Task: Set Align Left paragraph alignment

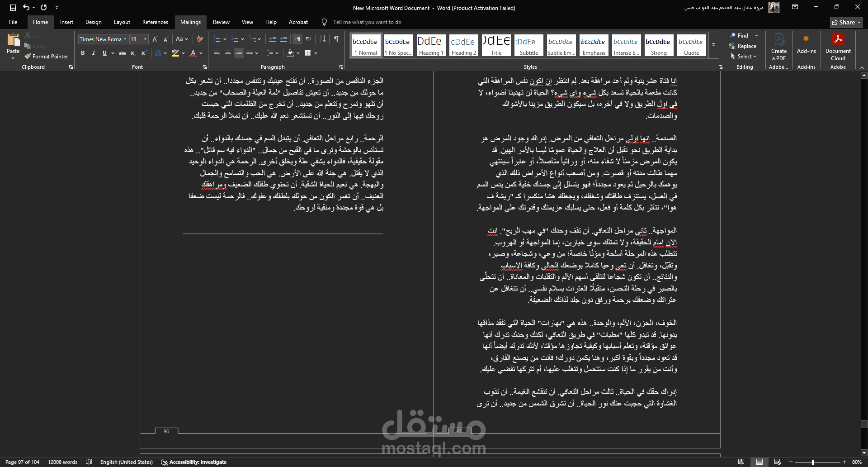Action: tap(217, 53)
